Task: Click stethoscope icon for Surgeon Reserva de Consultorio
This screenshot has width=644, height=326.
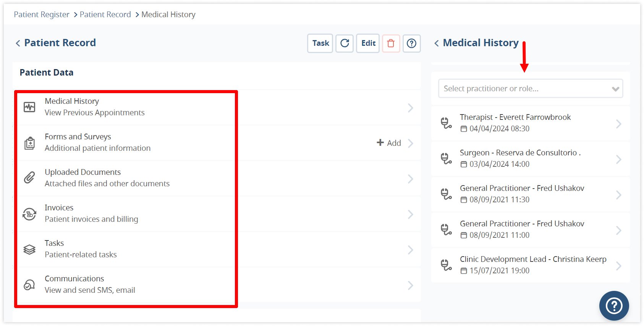Action: pyautogui.click(x=446, y=158)
